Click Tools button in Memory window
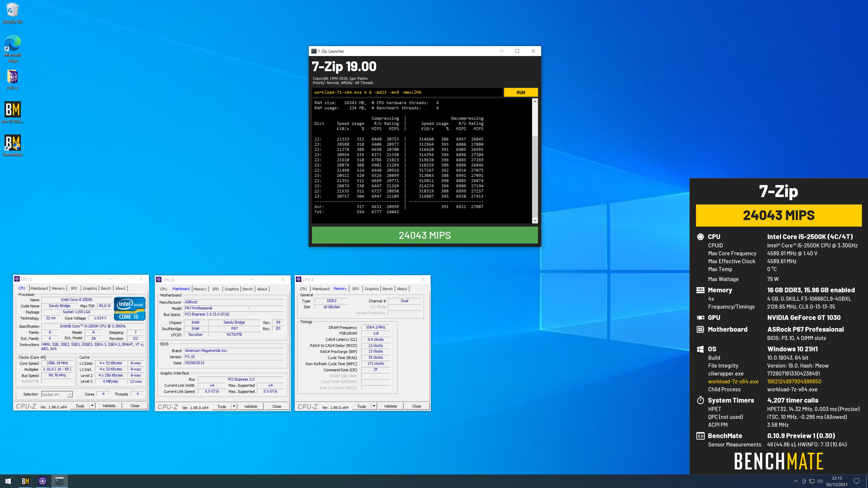Image resolution: width=868 pixels, height=488 pixels. [362, 406]
